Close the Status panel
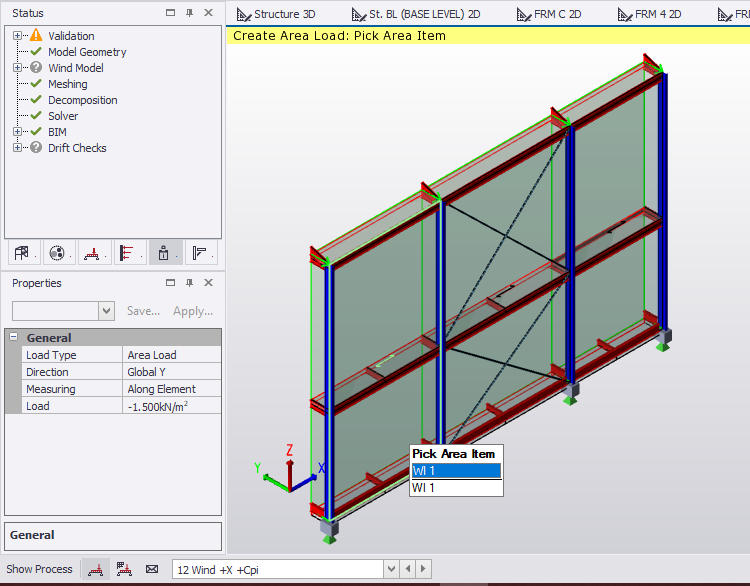The image size is (750, 586). coord(209,13)
